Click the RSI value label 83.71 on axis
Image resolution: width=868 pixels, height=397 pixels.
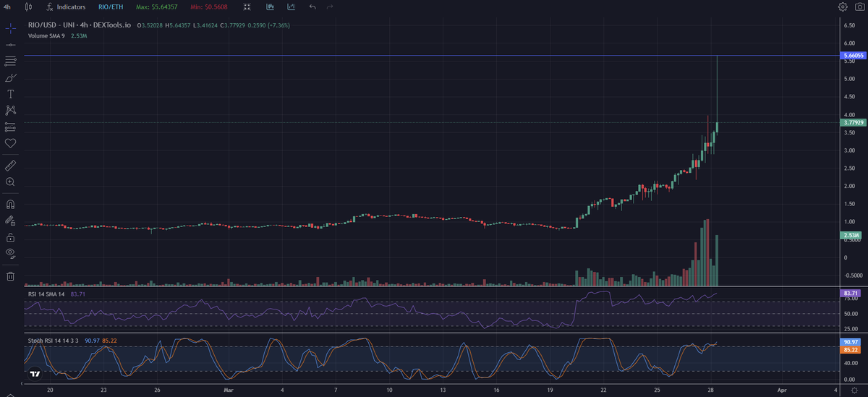coord(850,292)
